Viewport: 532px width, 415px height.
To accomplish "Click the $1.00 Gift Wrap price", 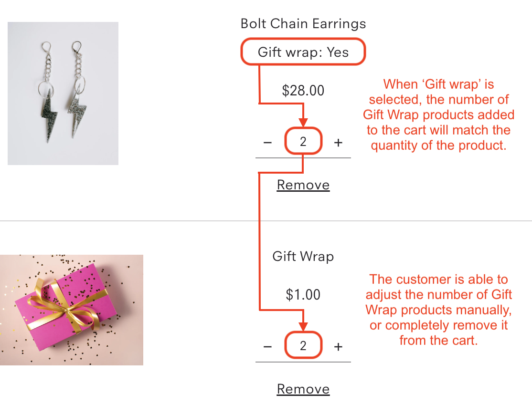I will click(303, 295).
